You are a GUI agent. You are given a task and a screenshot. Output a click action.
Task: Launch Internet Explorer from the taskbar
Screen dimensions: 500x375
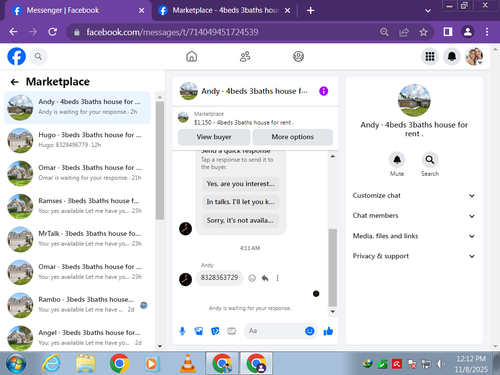tap(51, 363)
